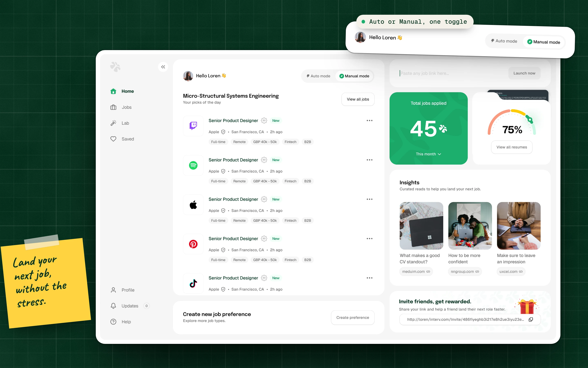Open the What makes a good CV article thumbnail
588x368 pixels.
point(421,226)
